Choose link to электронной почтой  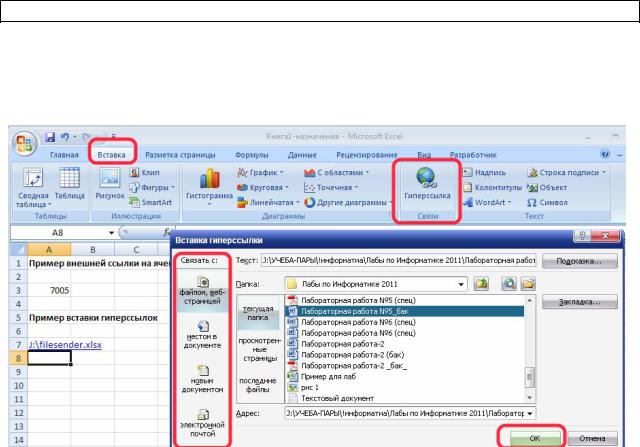tap(202, 423)
